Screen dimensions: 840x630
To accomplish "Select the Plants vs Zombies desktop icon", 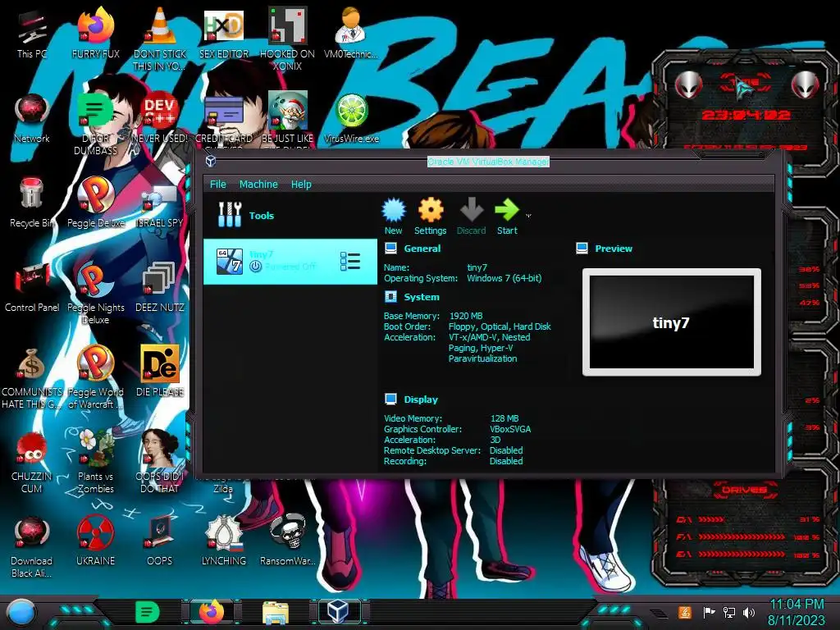I will point(95,462).
